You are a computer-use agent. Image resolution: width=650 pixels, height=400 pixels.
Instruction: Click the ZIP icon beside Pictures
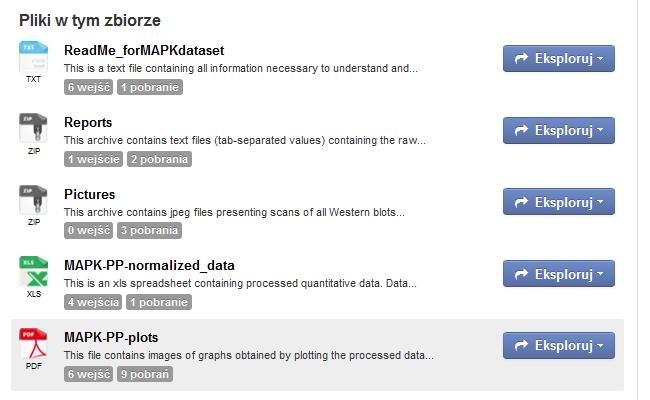[33, 201]
